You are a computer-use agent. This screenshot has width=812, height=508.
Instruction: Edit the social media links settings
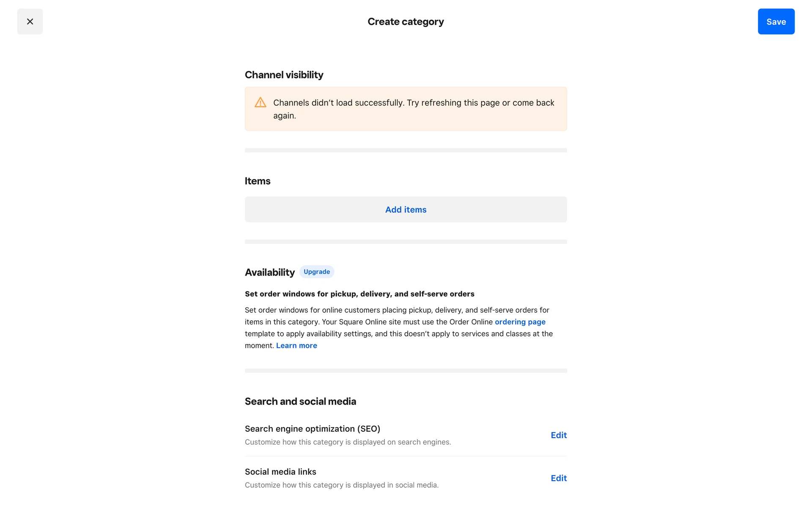558,478
